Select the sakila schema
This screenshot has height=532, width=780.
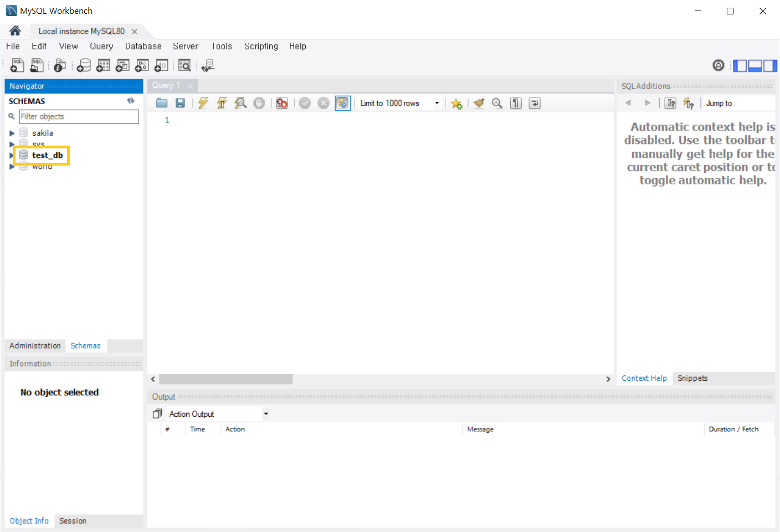(43, 133)
